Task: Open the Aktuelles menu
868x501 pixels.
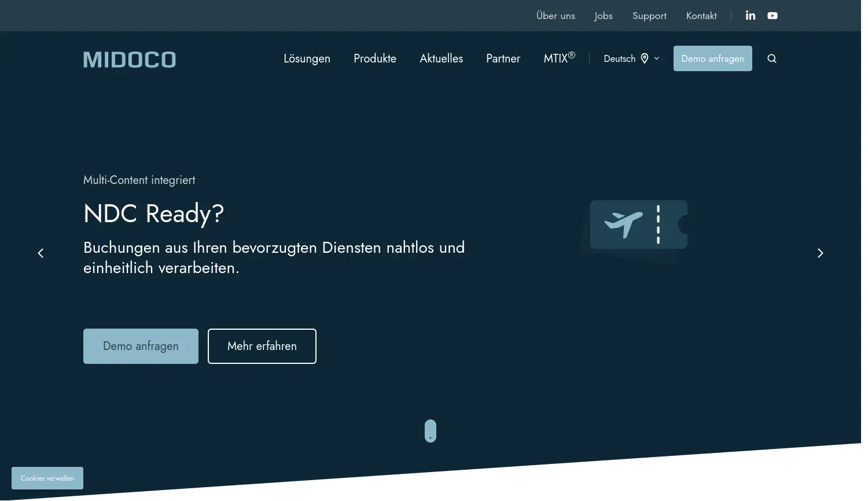Action: point(442,58)
